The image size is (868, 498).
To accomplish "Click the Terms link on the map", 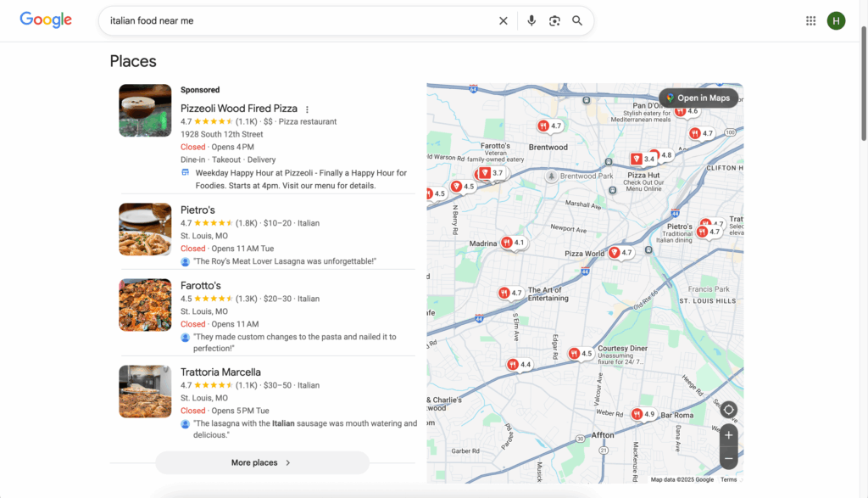I will tap(728, 478).
